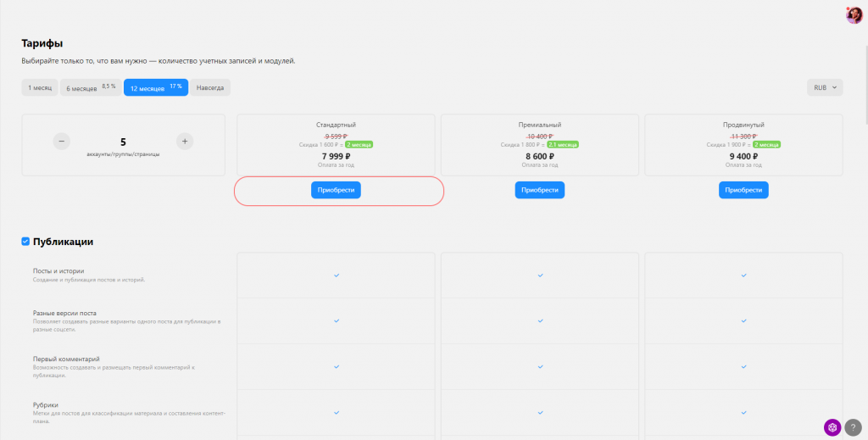Click the Premium plan checkmark for Рубрики
Screen dimensions: 868x440
(540, 412)
